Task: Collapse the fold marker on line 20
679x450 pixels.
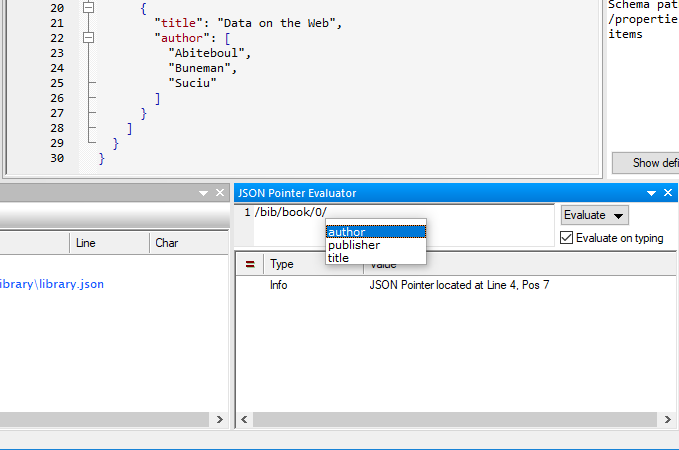Action: (88, 7)
